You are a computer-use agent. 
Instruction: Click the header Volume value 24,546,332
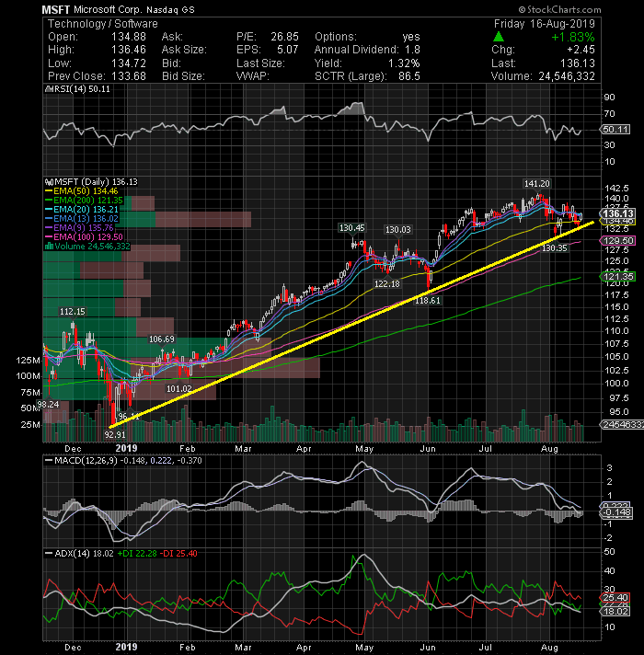[x=567, y=76]
